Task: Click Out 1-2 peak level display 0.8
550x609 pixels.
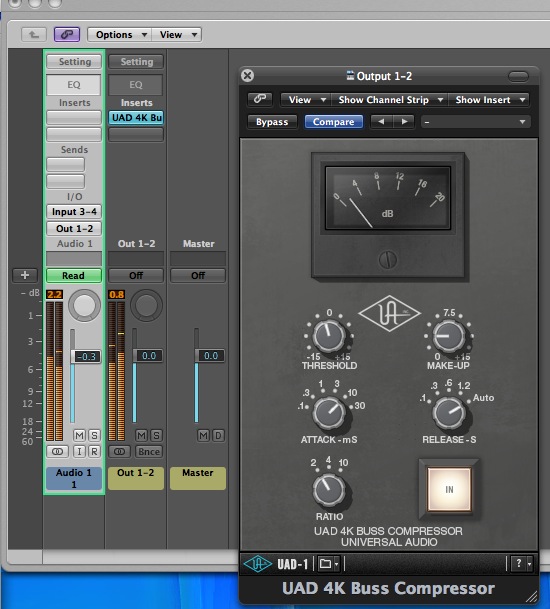Action: (117, 294)
